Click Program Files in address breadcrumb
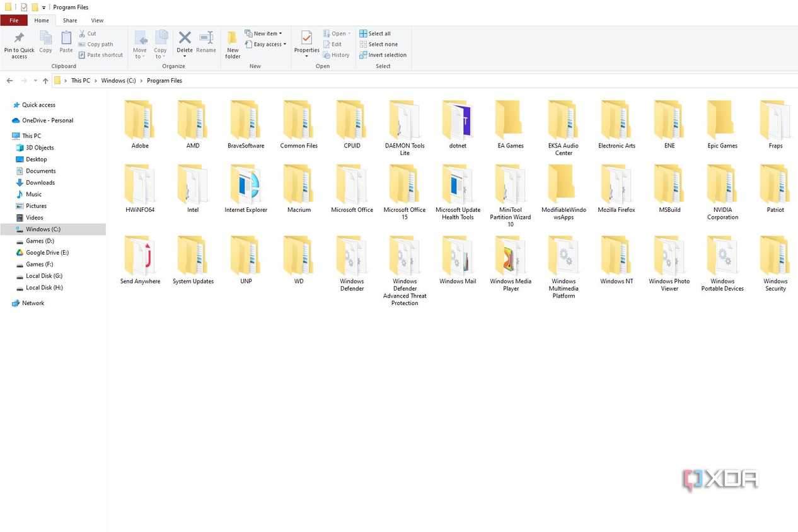This screenshot has height=532, width=798. click(x=165, y=81)
